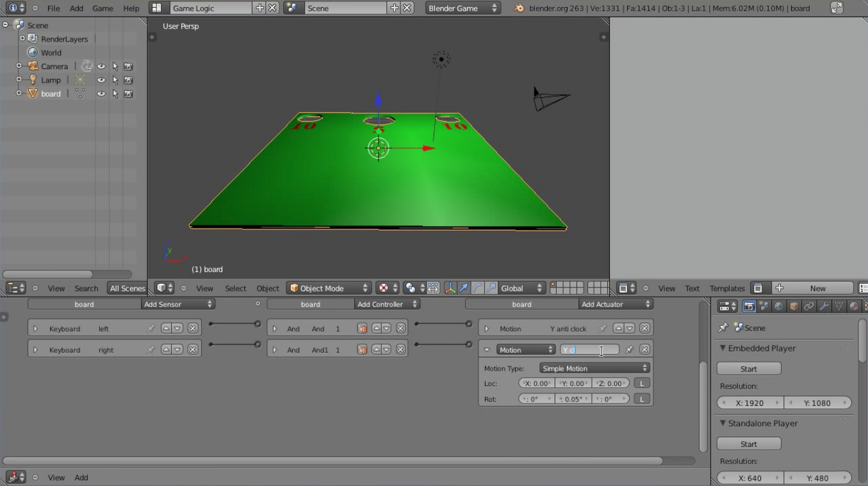This screenshot has width=868, height=486.
Task: Open the Render properties camera tab
Action: click(749, 307)
